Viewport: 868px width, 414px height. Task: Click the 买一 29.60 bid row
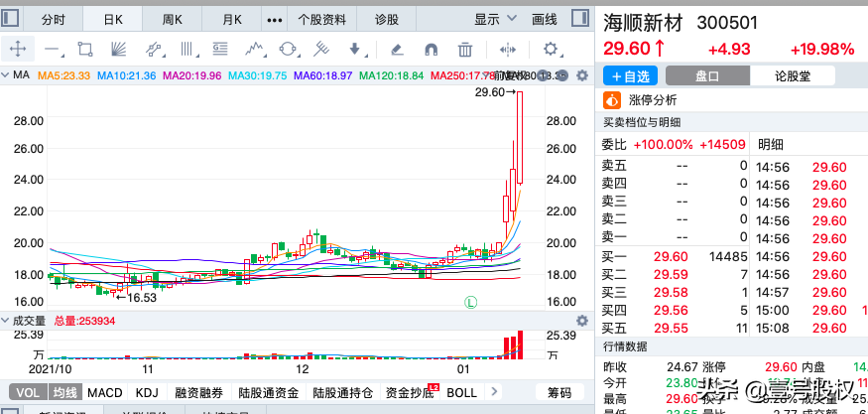(675, 256)
